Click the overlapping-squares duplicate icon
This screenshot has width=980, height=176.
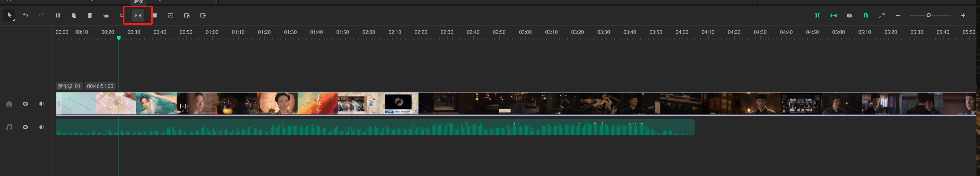pyautogui.click(x=74, y=16)
